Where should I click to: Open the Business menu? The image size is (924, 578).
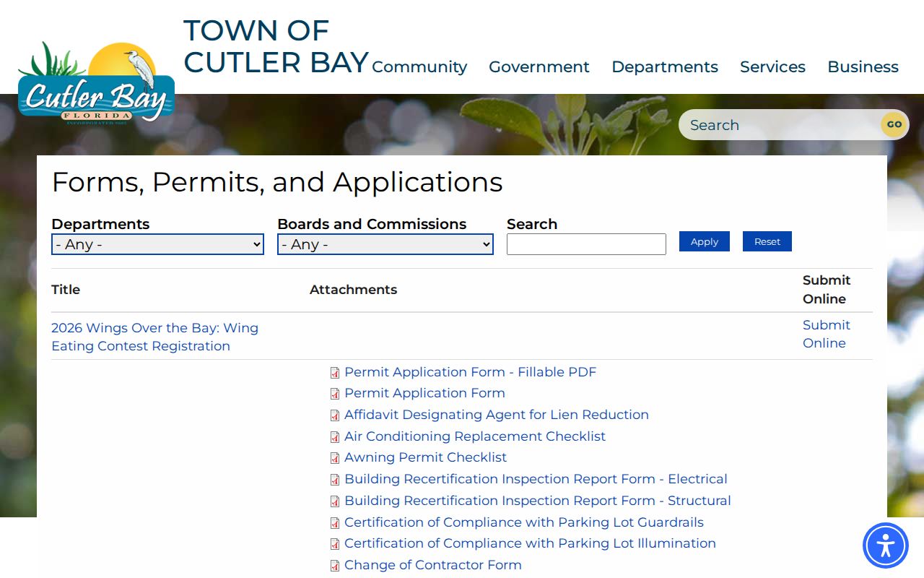point(863,66)
